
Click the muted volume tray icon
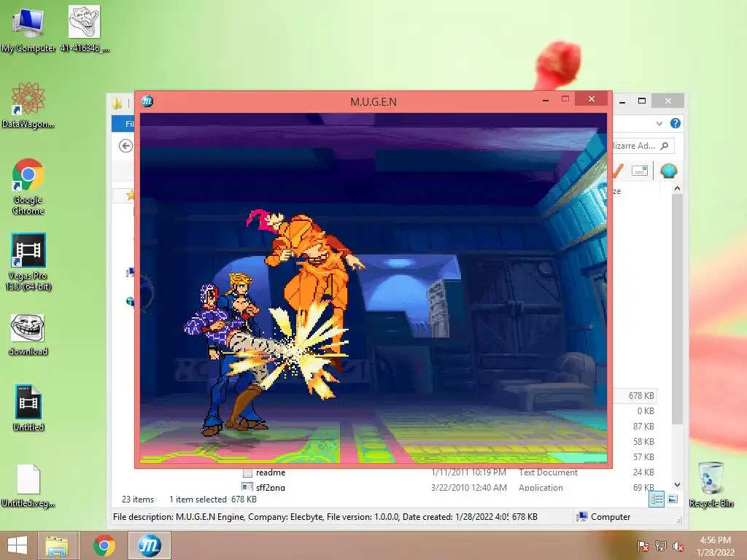click(678, 546)
